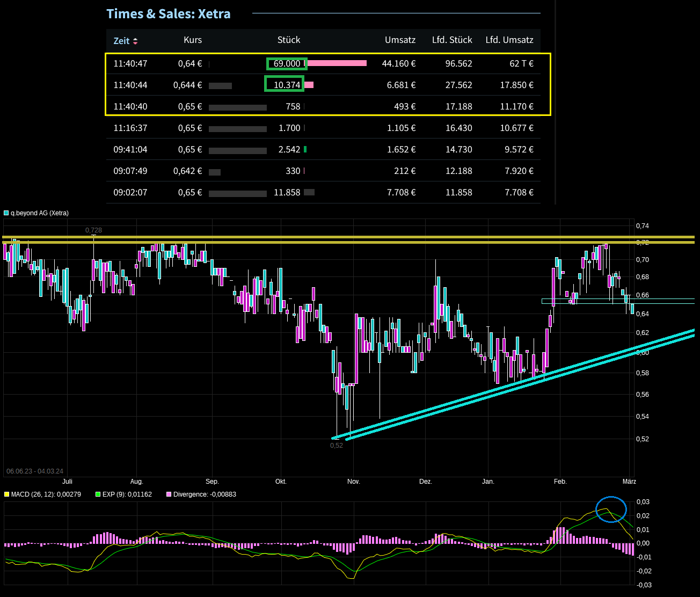This screenshot has width=700, height=597.
Task: Click the Lfd. Umsatz column header
Action: (x=509, y=40)
